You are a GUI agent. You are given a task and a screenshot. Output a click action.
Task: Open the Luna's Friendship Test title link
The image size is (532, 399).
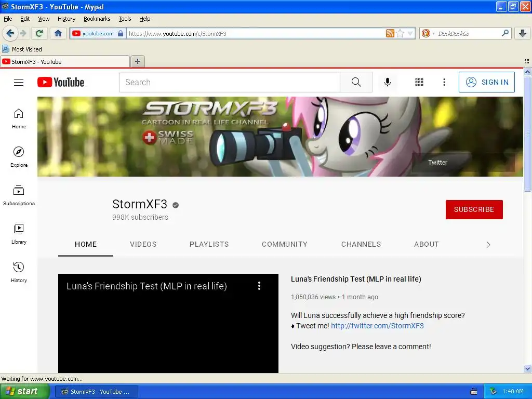click(356, 279)
